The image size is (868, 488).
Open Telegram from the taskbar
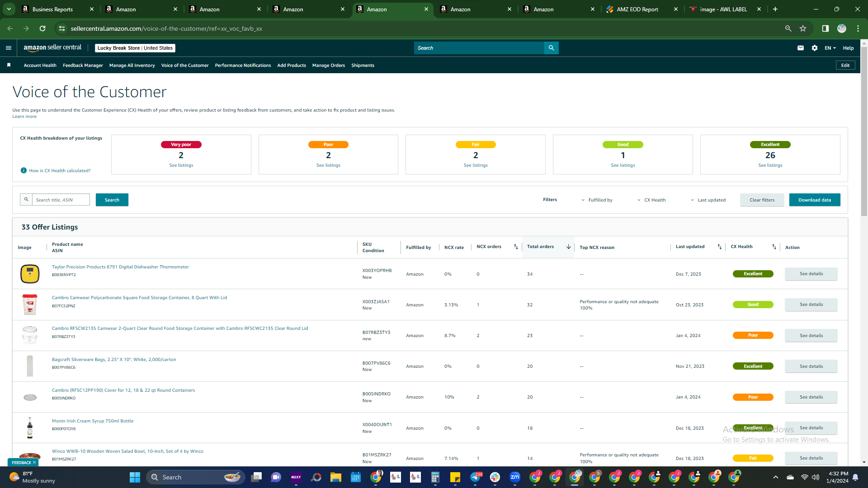(x=476, y=477)
